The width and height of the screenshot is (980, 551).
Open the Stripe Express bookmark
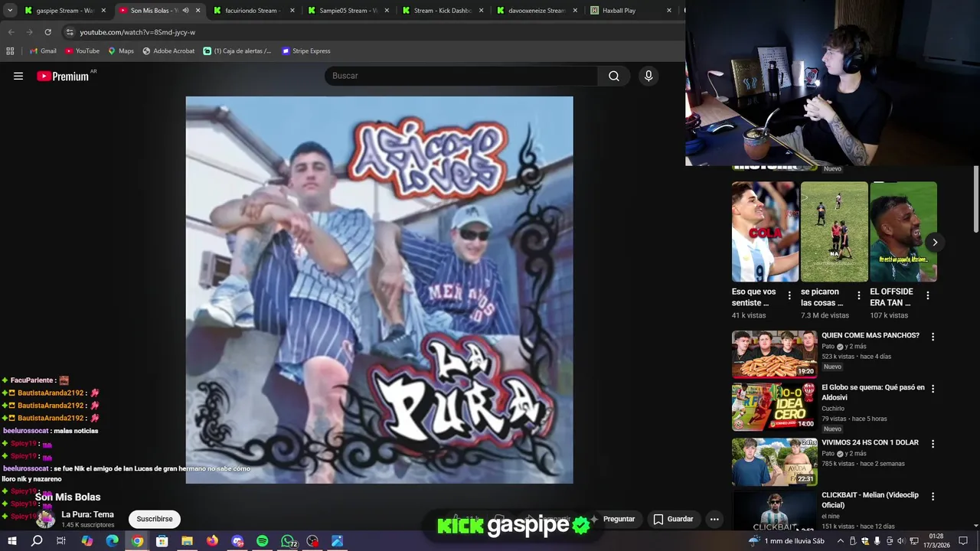coord(306,51)
